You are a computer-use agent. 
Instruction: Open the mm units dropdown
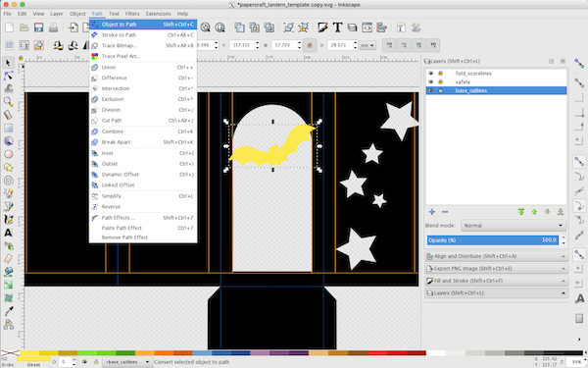click(367, 45)
